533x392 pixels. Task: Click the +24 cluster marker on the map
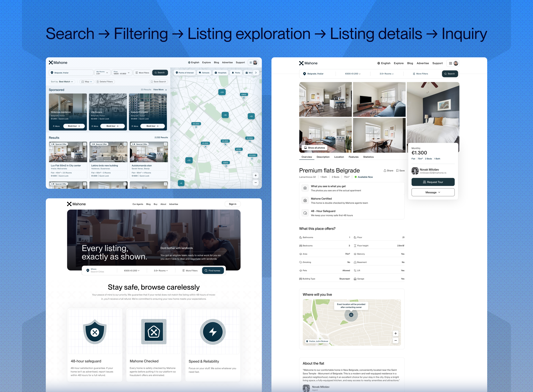pos(222,92)
